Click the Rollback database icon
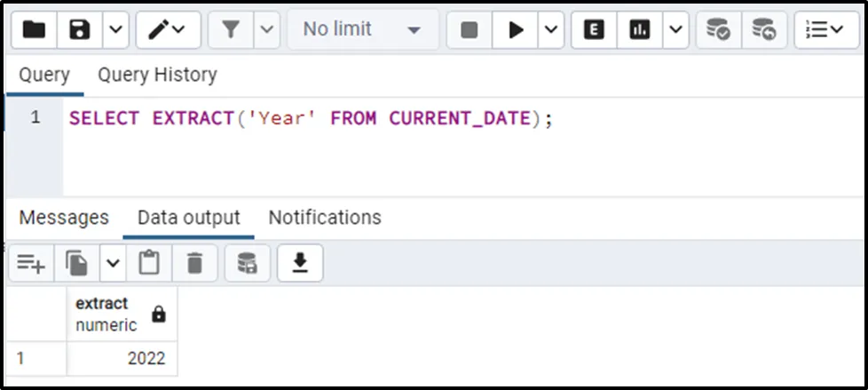Viewport: 868px width, 390px height. point(763,30)
